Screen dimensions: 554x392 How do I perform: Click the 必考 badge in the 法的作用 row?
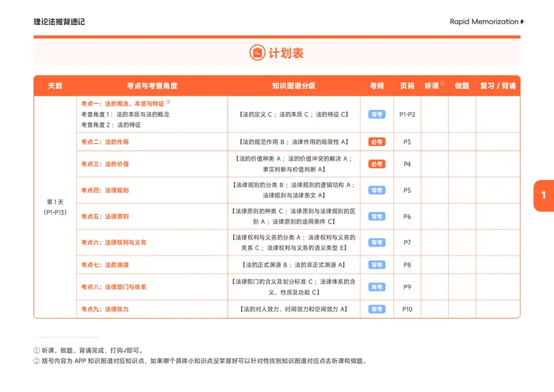377,142
